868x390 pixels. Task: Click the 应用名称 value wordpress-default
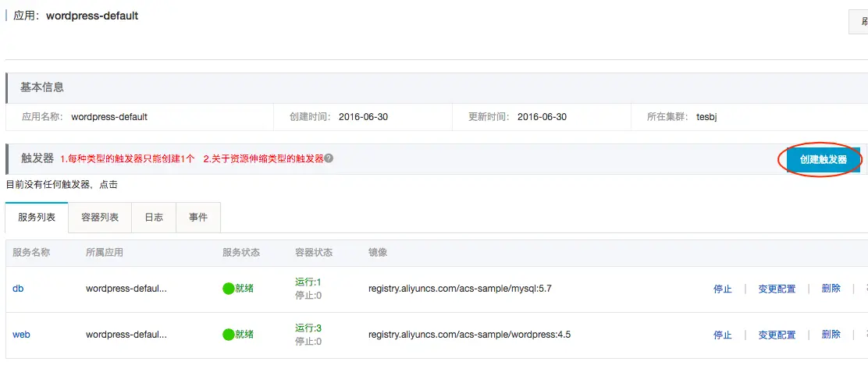click(x=109, y=117)
